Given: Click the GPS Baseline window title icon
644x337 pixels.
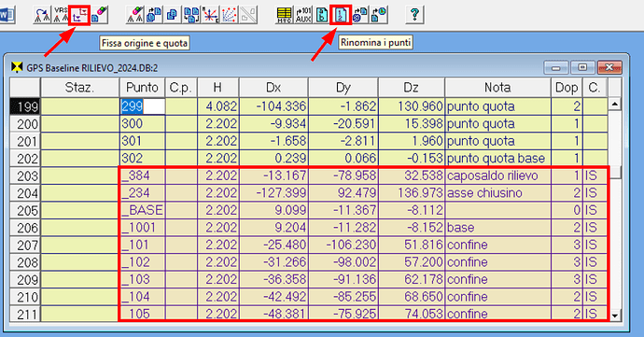Looking at the screenshot, I should pyautogui.click(x=17, y=67).
